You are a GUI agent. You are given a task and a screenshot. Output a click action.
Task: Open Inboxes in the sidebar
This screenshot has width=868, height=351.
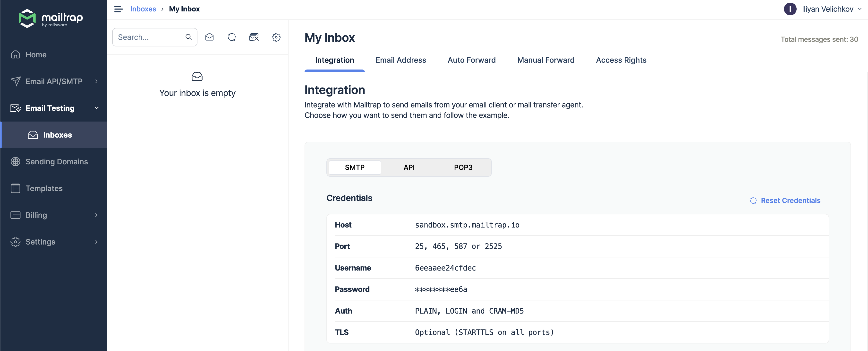(53, 135)
